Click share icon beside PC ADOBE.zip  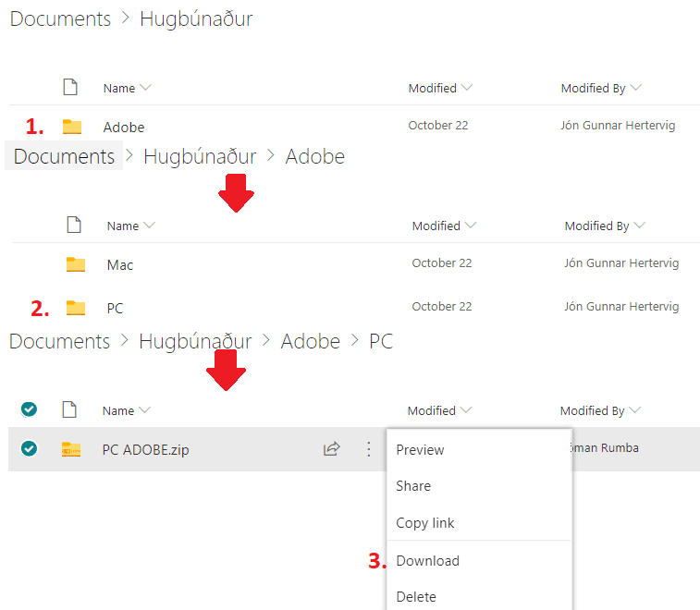click(x=331, y=449)
